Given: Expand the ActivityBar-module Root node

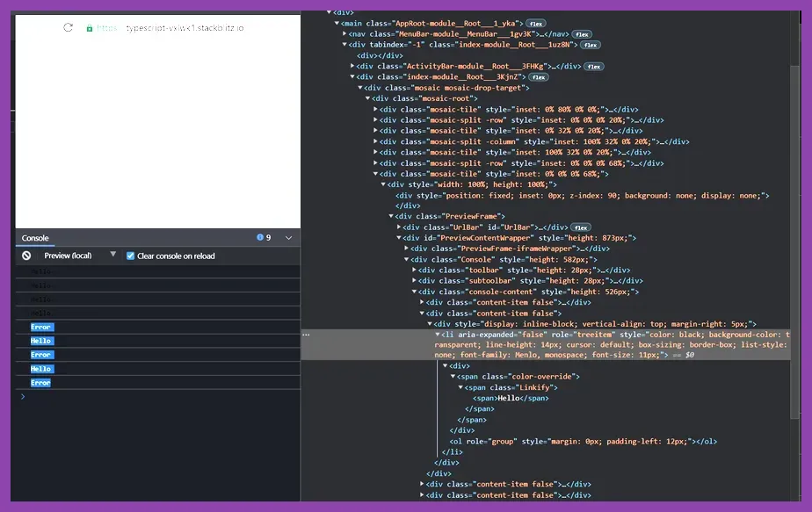Looking at the screenshot, I should pos(352,66).
